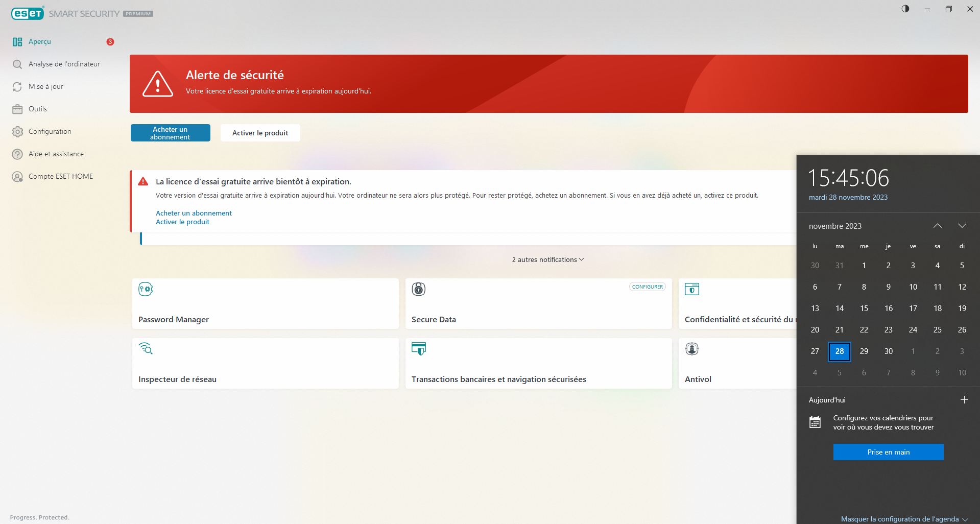
Task: Follow the Activer le produit link in notice
Action: coord(182,222)
